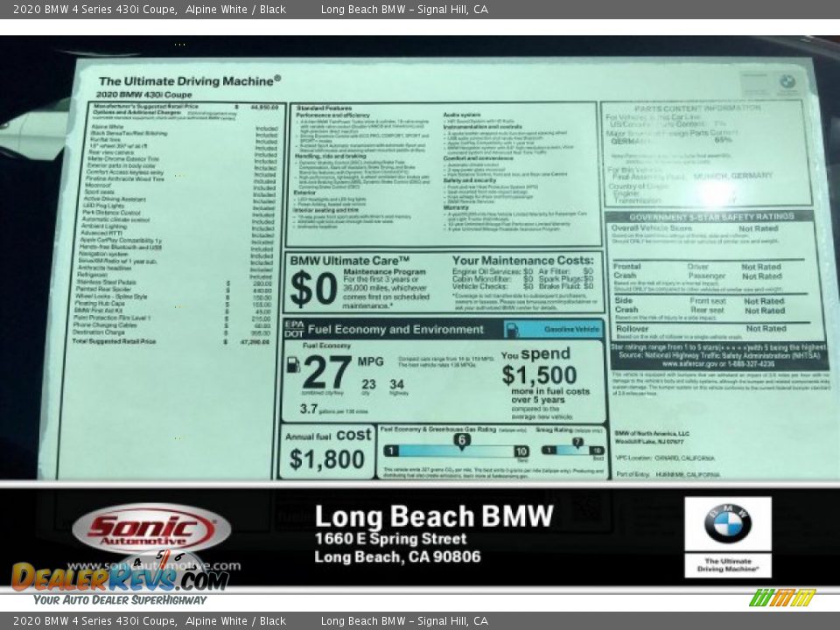The image size is (840, 630).
Task: Click the 'Standard Features' heading
Action: tap(324, 108)
